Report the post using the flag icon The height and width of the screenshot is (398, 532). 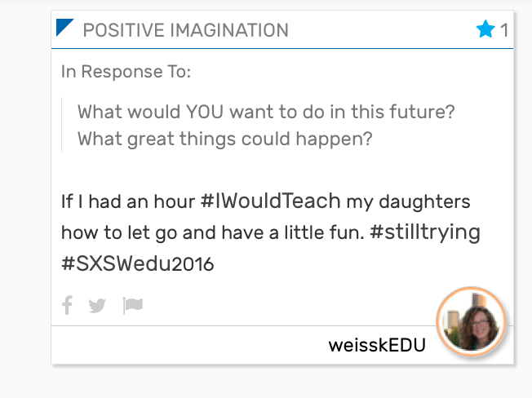pos(133,306)
